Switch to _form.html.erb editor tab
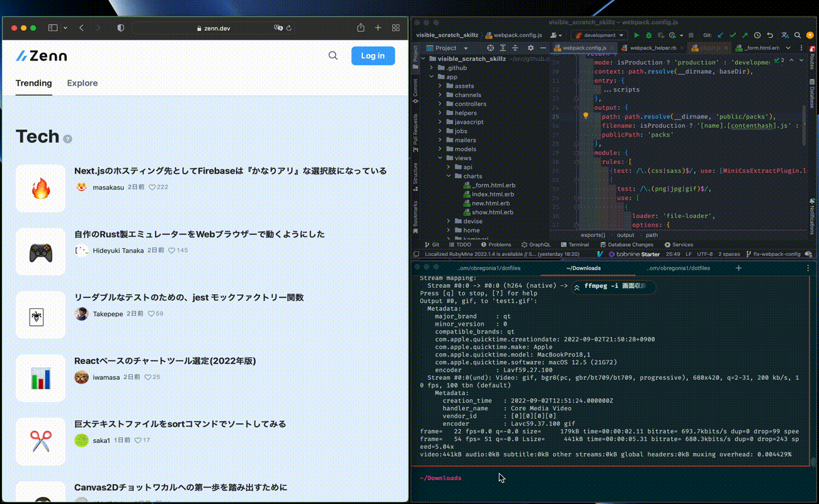Viewport: 819px width, 504px height. (x=757, y=48)
